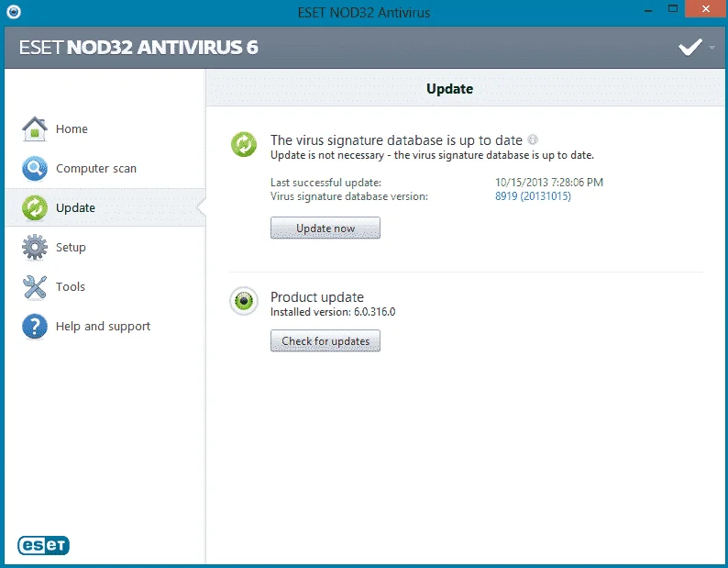Click the Help and support question icon
This screenshot has height=568, width=728.
(35, 327)
